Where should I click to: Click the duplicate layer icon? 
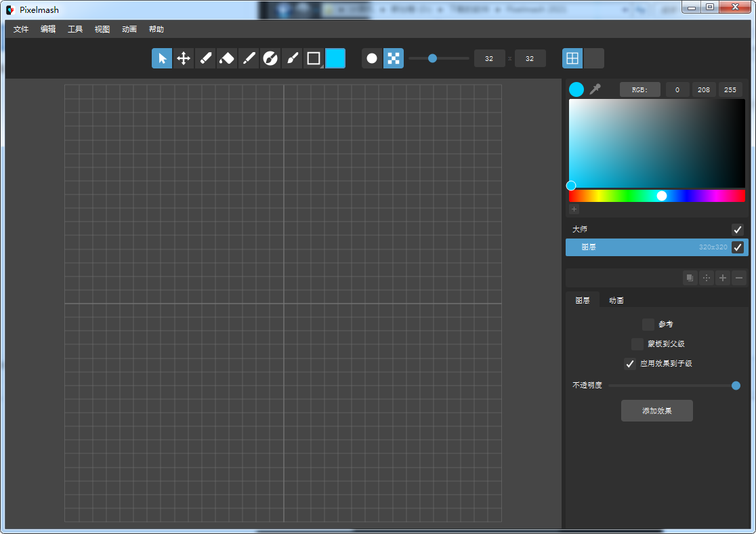(690, 278)
